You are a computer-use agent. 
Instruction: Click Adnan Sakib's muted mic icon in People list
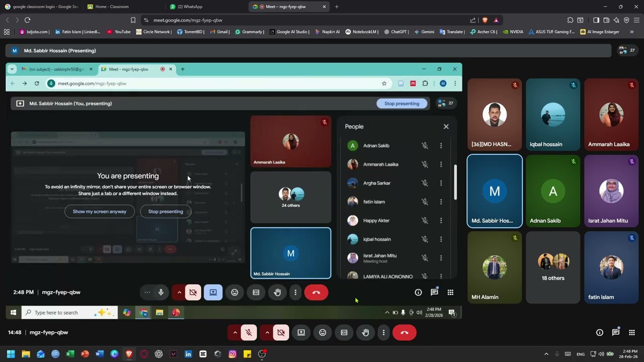click(x=425, y=146)
